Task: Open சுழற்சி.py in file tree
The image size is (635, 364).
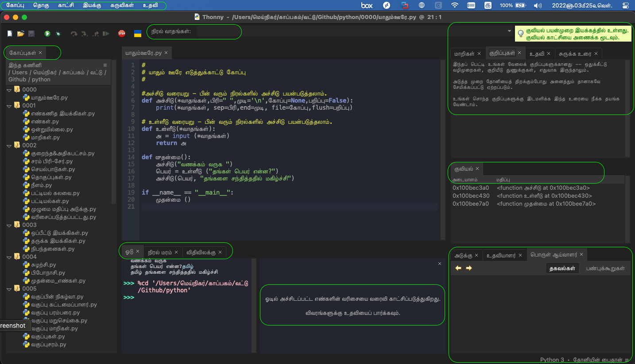Action: [x=43, y=265]
